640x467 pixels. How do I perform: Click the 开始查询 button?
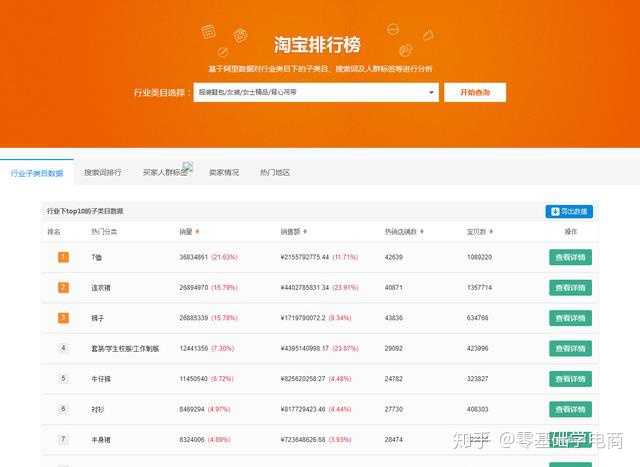coord(475,92)
